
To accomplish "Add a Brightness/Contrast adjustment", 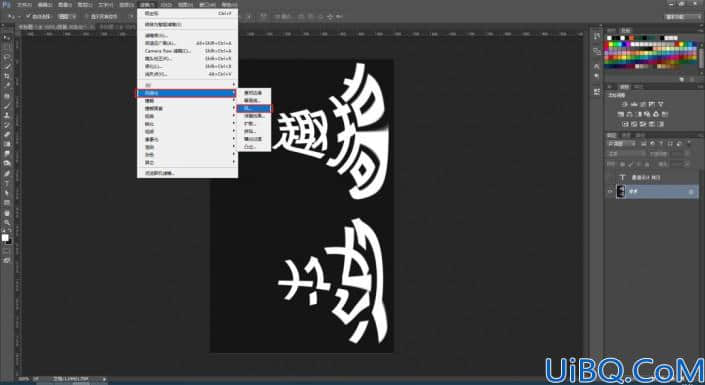I will (x=624, y=104).
